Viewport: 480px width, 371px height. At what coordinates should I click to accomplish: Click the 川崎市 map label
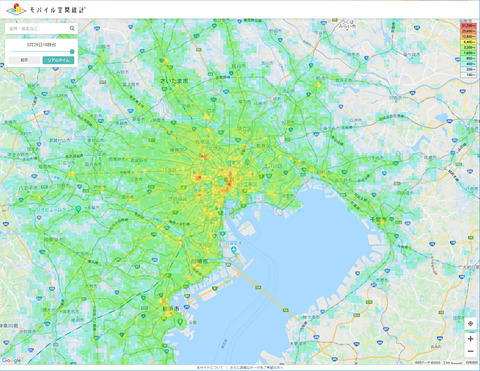pos(198,261)
